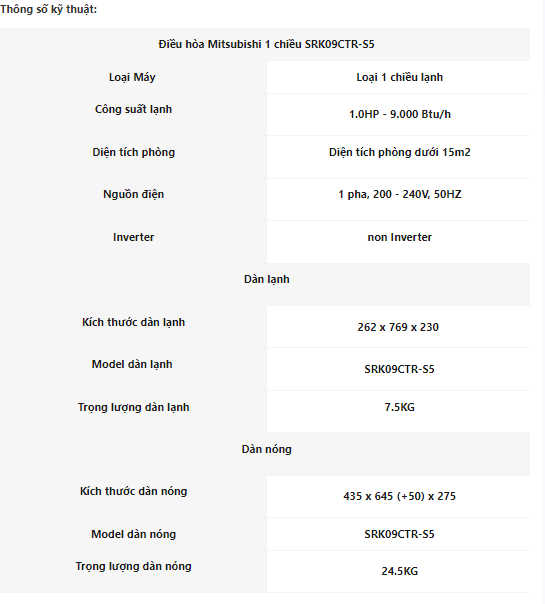Select the '435 x 645 (+50) x 275' value
The image size is (545, 604).
399,496
